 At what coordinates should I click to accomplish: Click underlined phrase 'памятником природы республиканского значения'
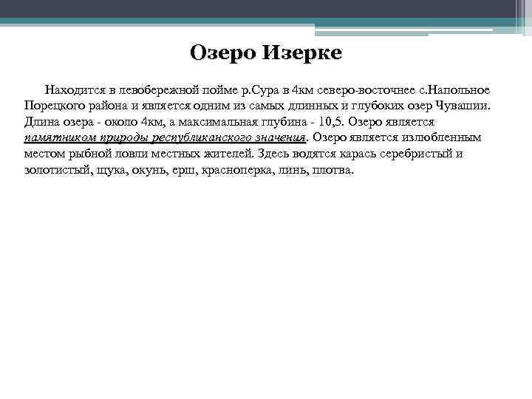tap(165, 137)
